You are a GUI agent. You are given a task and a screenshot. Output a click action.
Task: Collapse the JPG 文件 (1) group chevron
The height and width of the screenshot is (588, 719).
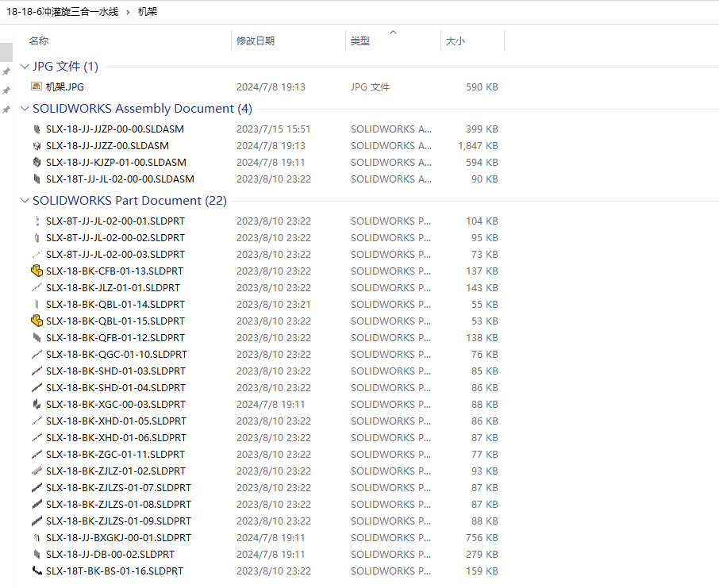25,67
